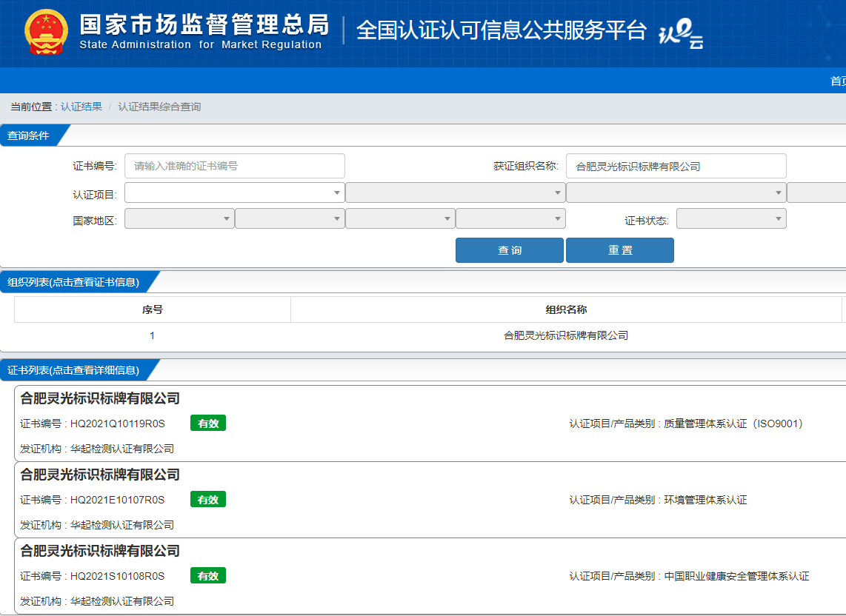
Task: Click the 重置 button
Action: (620, 250)
